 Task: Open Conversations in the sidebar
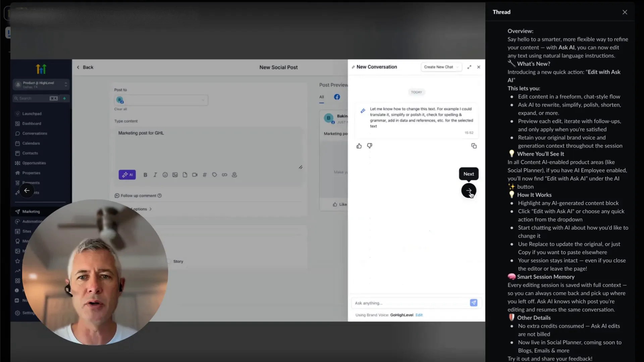coord(35,133)
